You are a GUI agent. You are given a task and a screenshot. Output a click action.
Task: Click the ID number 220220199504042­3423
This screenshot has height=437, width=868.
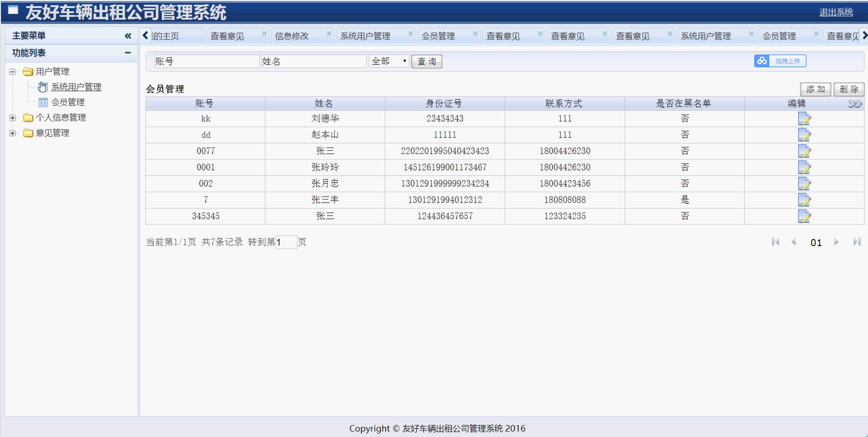(445, 151)
